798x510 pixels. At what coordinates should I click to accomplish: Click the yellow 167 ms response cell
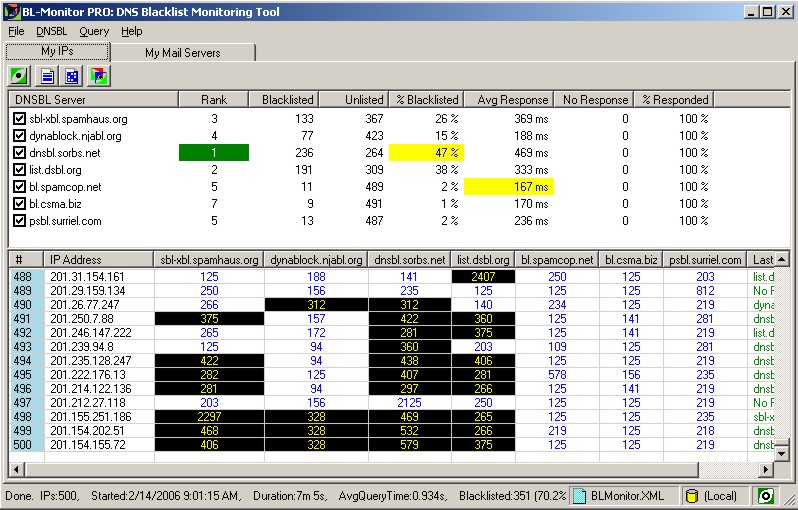[x=509, y=187]
